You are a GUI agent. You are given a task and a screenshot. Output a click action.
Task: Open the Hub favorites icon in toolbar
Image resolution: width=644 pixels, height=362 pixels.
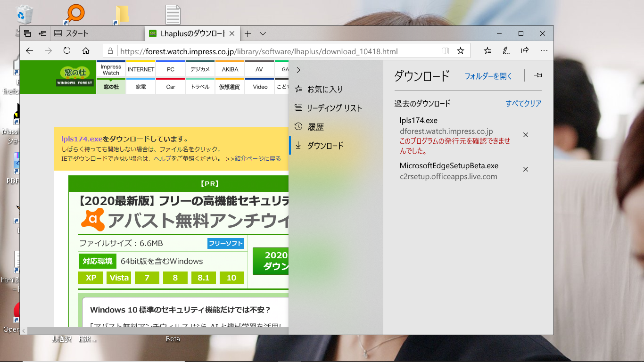[488, 51]
